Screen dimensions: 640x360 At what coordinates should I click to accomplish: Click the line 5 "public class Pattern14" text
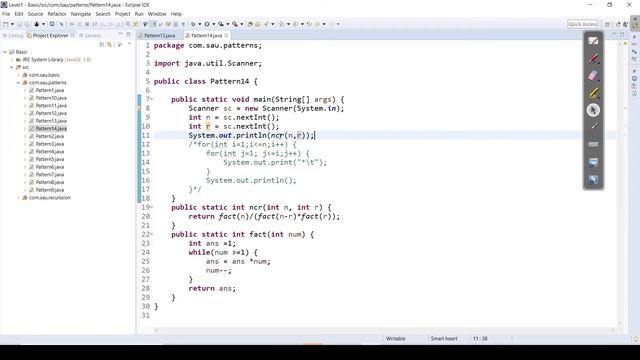click(x=201, y=81)
